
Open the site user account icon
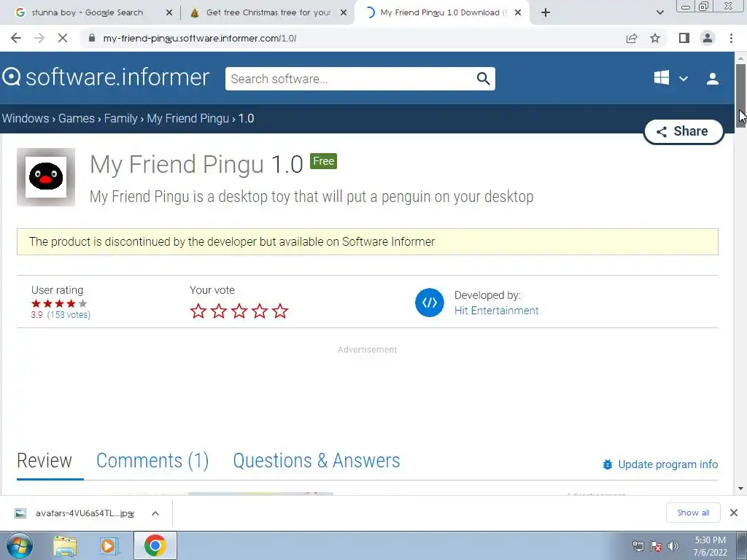click(x=713, y=79)
